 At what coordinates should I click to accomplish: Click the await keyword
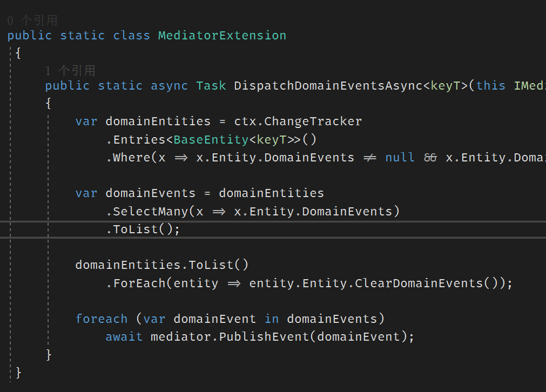(x=124, y=337)
